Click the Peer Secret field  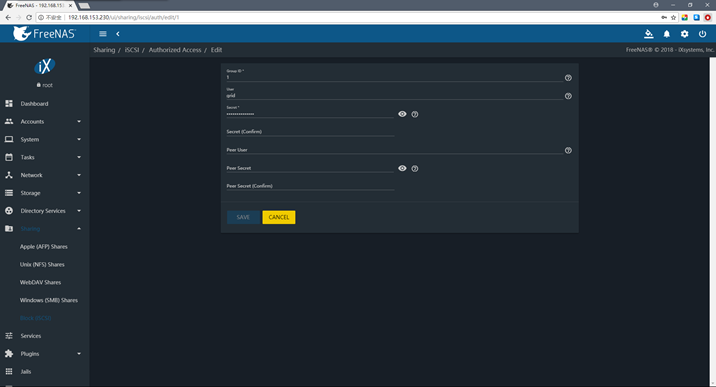310,168
